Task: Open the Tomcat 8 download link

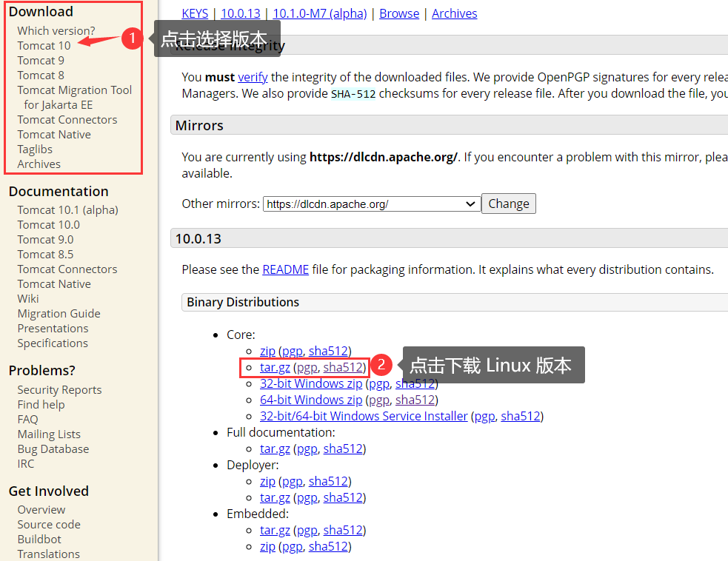Action: [x=41, y=75]
